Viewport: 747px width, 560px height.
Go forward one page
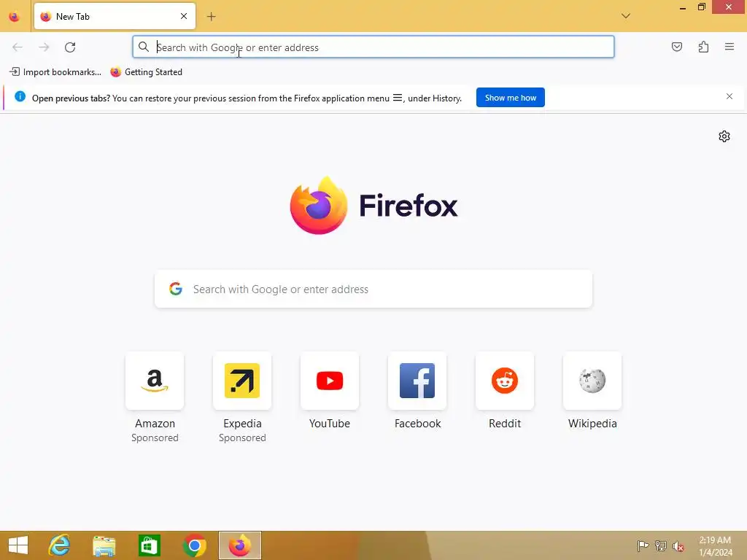point(44,47)
